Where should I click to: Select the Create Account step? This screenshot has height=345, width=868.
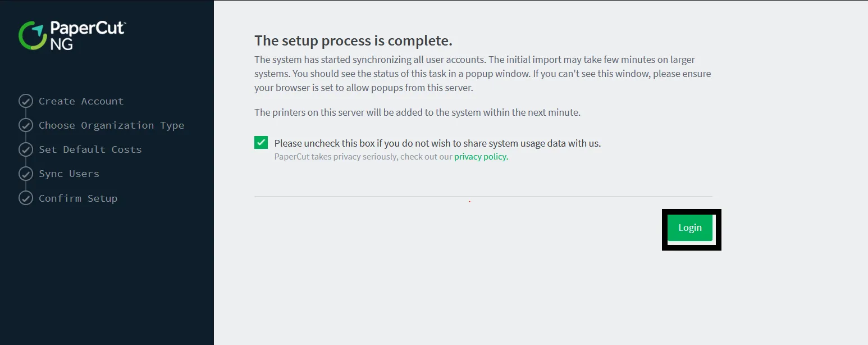[x=81, y=101]
